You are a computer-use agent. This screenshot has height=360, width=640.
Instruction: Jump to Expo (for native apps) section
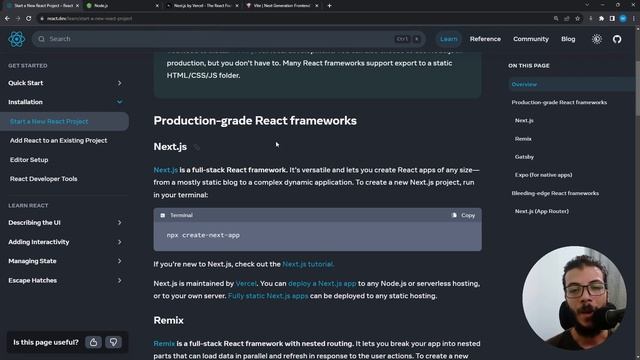pyautogui.click(x=543, y=175)
